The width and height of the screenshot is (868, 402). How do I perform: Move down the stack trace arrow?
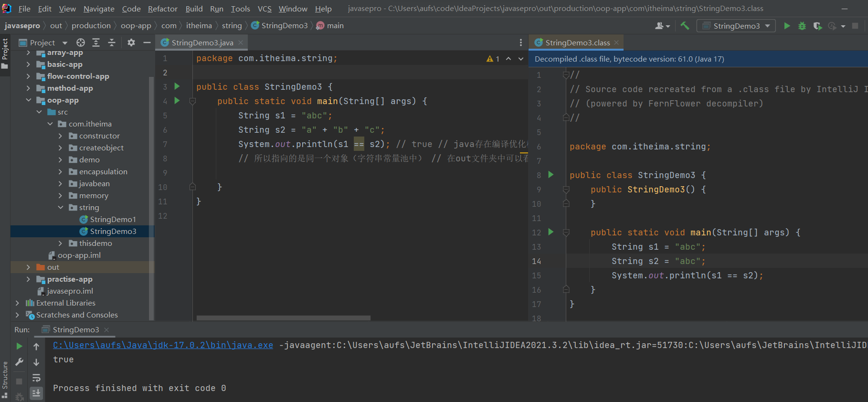tap(36, 362)
